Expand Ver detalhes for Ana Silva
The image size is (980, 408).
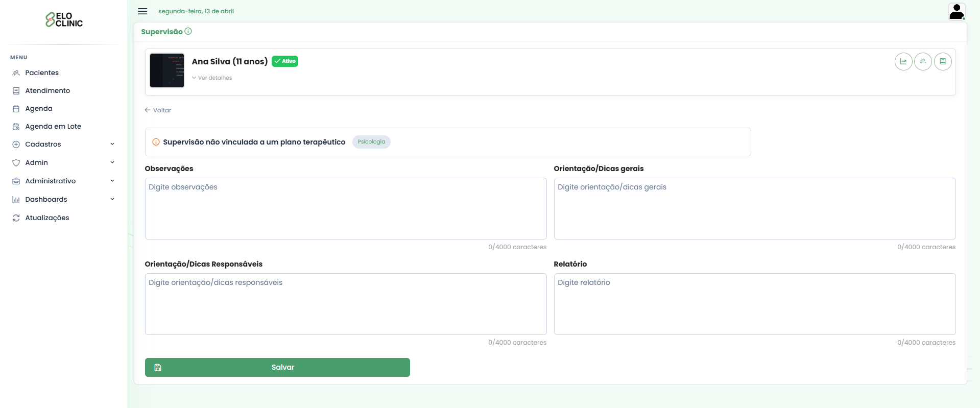point(212,78)
